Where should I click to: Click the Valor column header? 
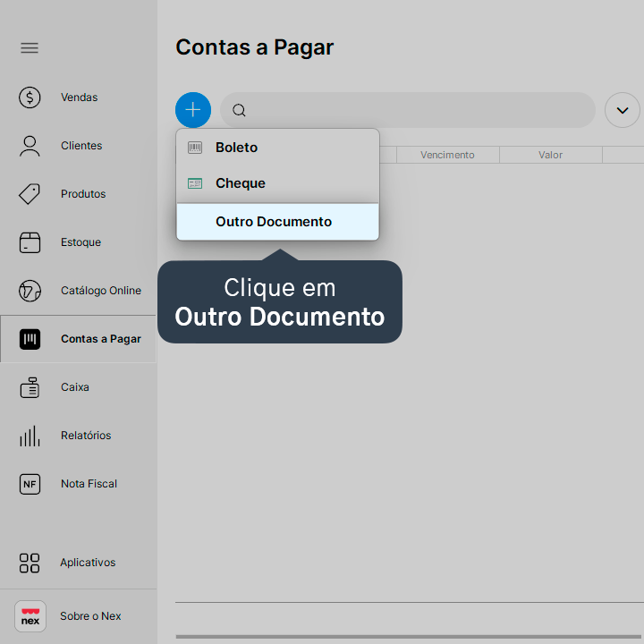pyautogui.click(x=551, y=155)
